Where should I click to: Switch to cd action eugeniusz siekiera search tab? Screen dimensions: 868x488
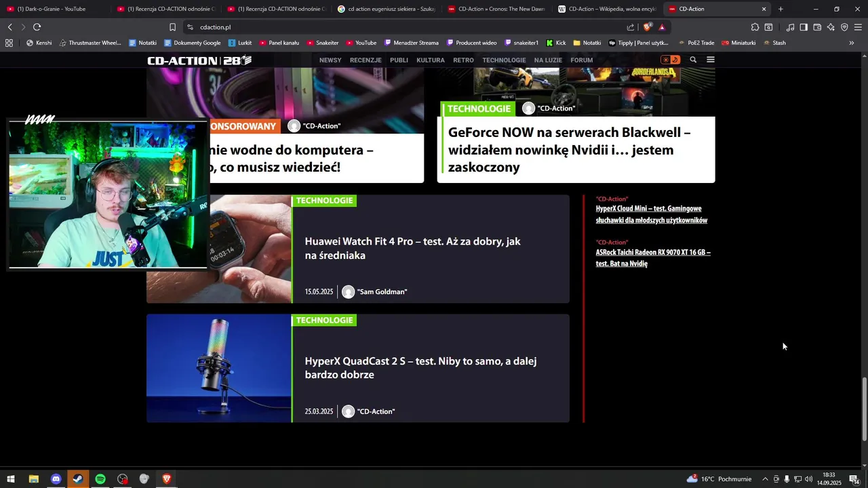click(387, 9)
